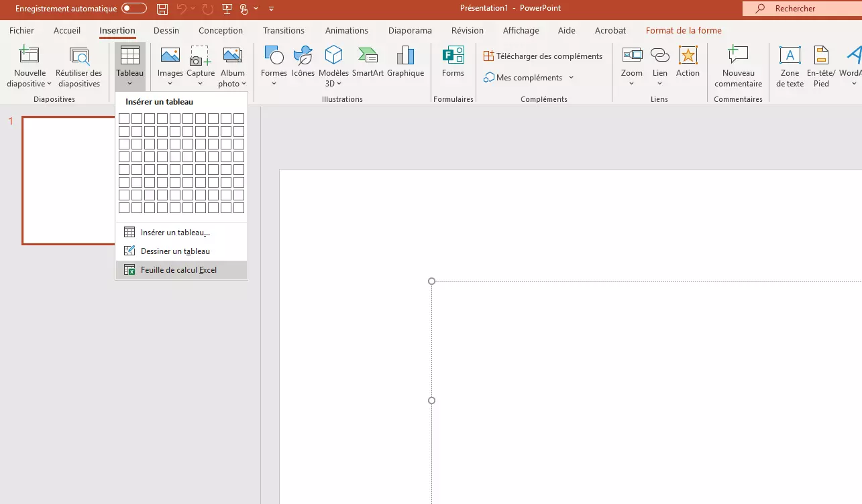Click the Action star icon

688,55
